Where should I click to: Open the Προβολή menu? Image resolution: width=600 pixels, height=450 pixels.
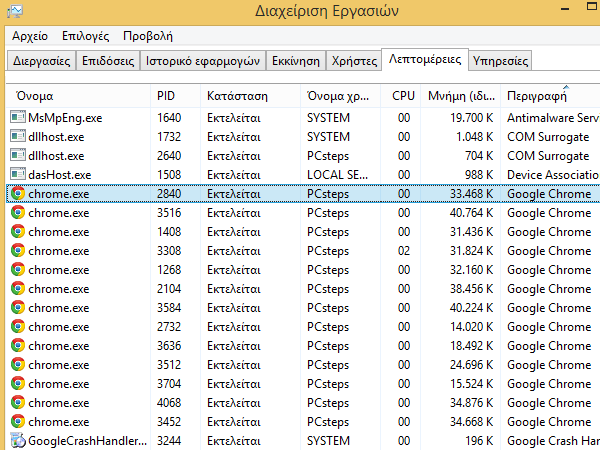pyautogui.click(x=148, y=36)
